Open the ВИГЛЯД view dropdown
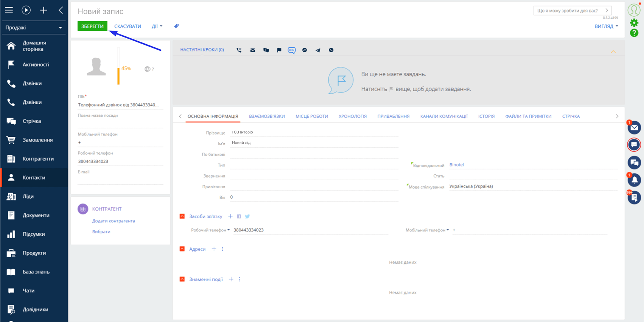The width and height of the screenshot is (644, 322). click(607, 26)
